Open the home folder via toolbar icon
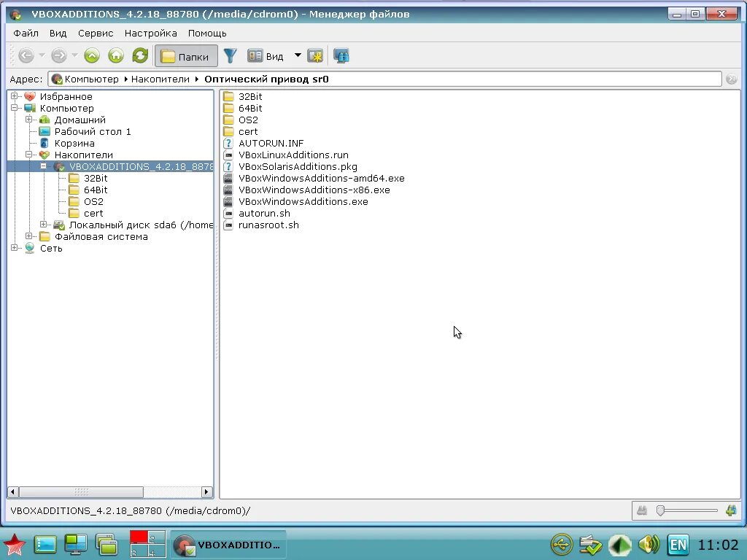Screen dimensions: 747x560 coord(116,55)
